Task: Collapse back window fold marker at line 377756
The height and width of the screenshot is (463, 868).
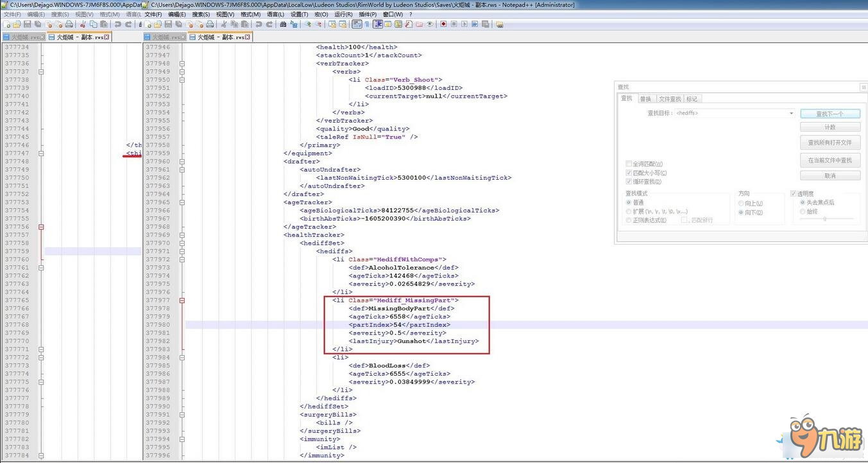Action: coord(41,227)
